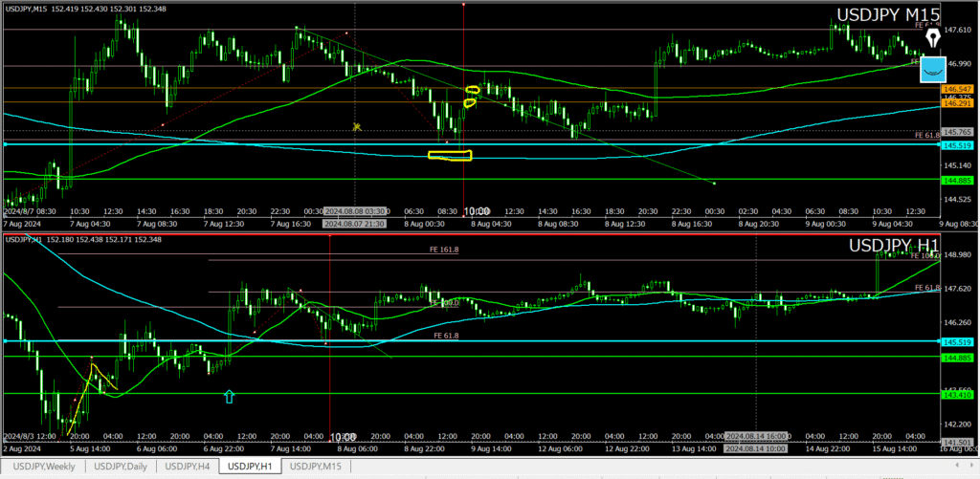Click the lower yellow ellipse annotation
Viewport: 980px width, 479px height.
470,103
